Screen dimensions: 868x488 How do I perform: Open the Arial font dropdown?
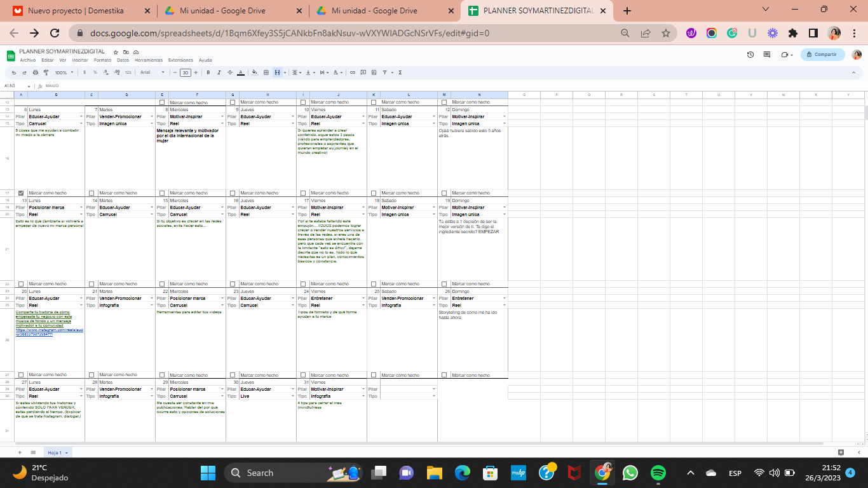[x=153, y=72]
